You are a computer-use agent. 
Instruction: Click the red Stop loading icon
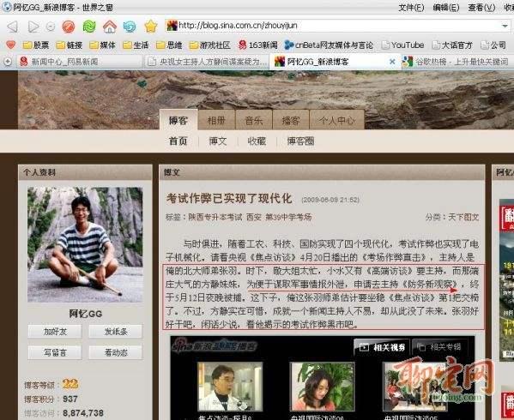(69, 27)
